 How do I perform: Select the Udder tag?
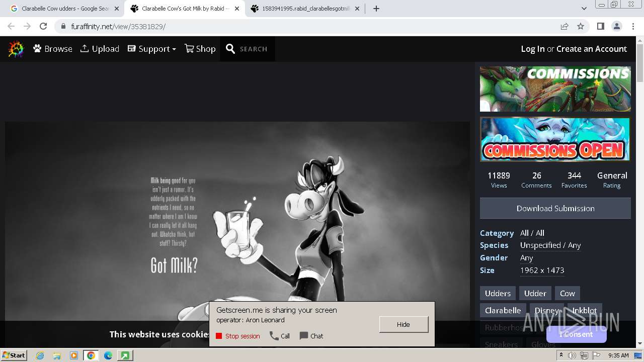click(535, 293)
